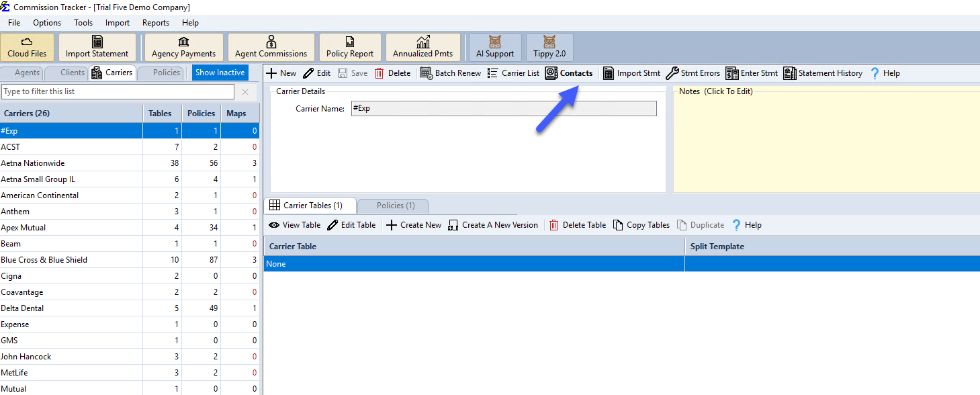This screenshot has width=980, height=395.
Task: Open Statement History
Action: 823,73
